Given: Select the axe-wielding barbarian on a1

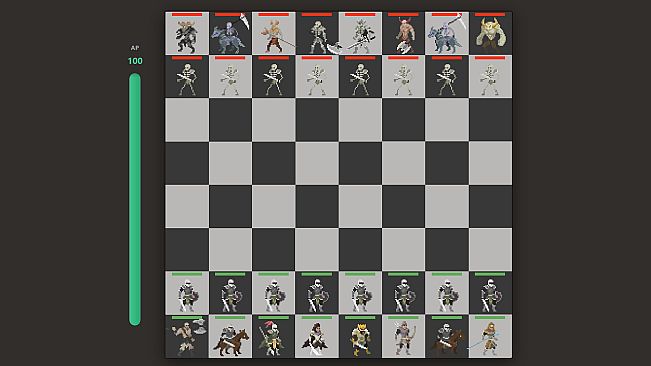Looking at the screenshot, I should pos(187,337).
